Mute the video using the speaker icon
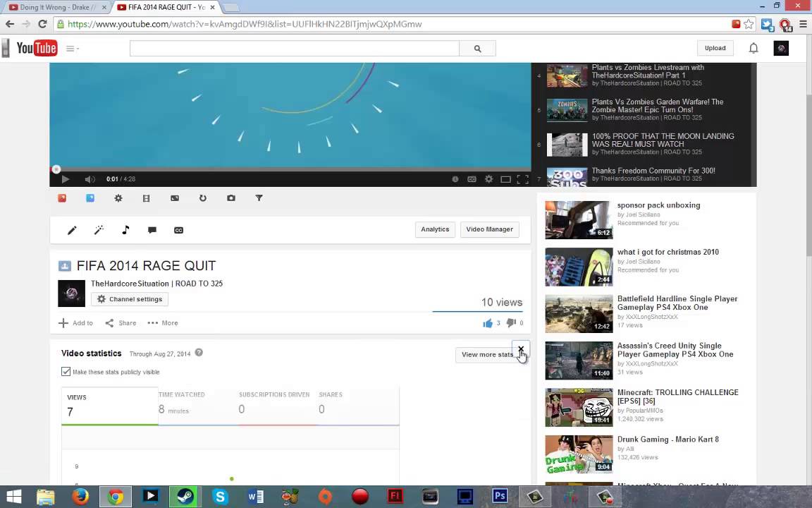 90,179
